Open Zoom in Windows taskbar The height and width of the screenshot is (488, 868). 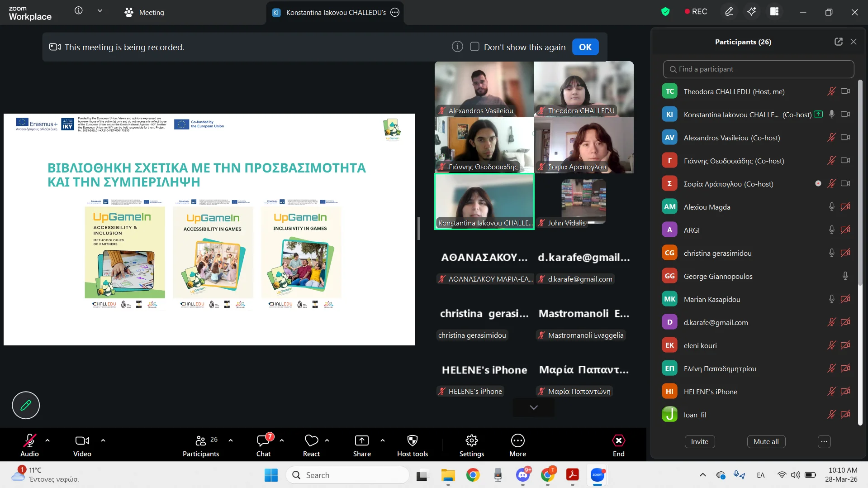(x=597, y=475)
